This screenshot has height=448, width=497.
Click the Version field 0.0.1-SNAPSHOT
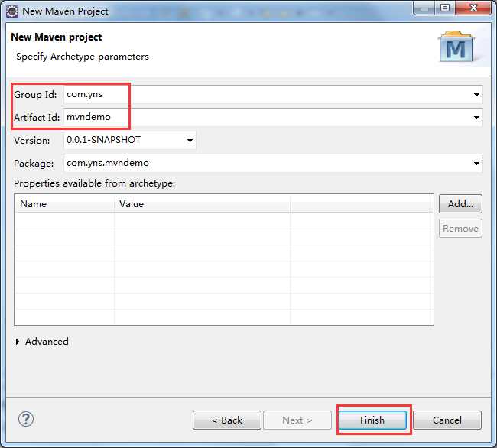coord(130,140)
